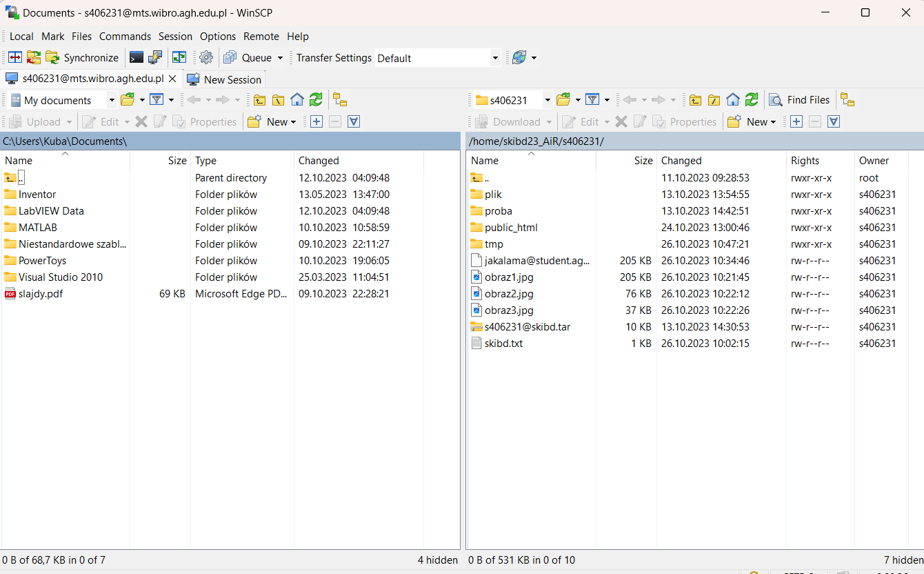924x574 pixels.
Task: Open the Mark menu
Action: coord(52,37)
